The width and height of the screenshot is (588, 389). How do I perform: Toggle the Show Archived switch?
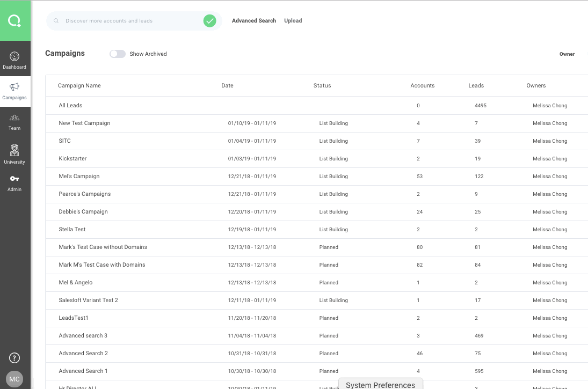[x=117, y=54]
